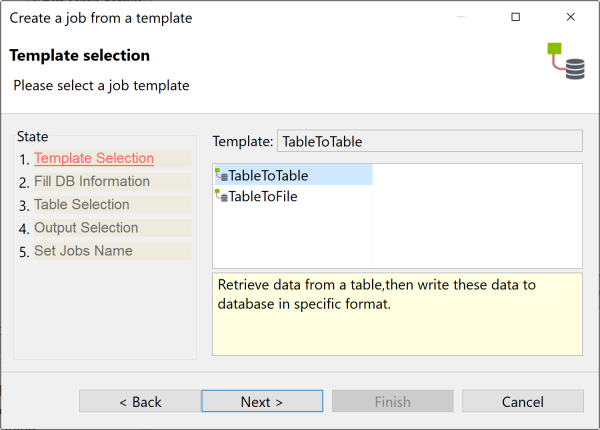
Task: Maximize the Create a job dialog
Action: coord(515,18)
